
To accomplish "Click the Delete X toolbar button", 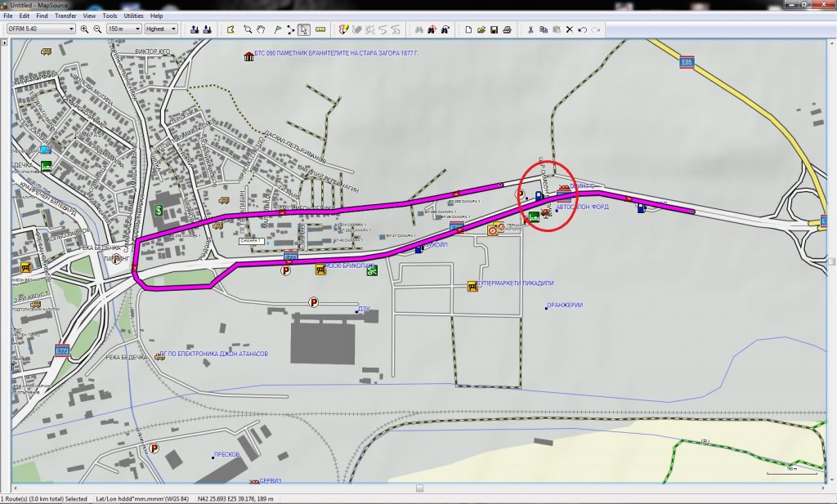I will pyautogui.click(x=570, y=29).
